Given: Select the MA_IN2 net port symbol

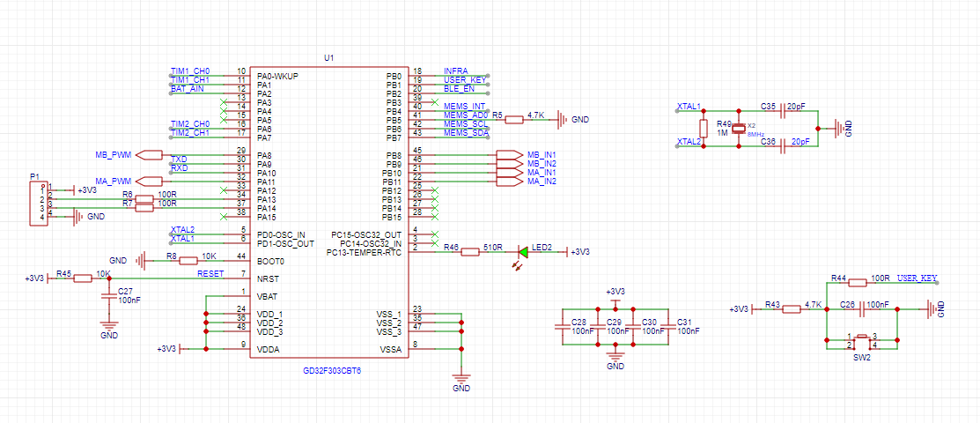Looking at the screenshot, I should coord(509,181).
